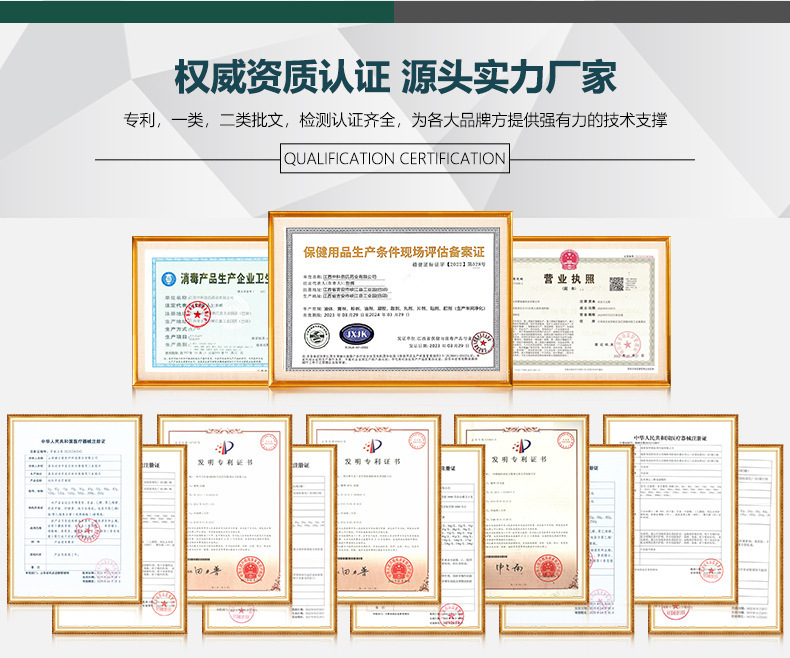790x658 pixels.
Task: Click the QUALIFICATION CERTIFICATION label box
Action: click(394, 159)
